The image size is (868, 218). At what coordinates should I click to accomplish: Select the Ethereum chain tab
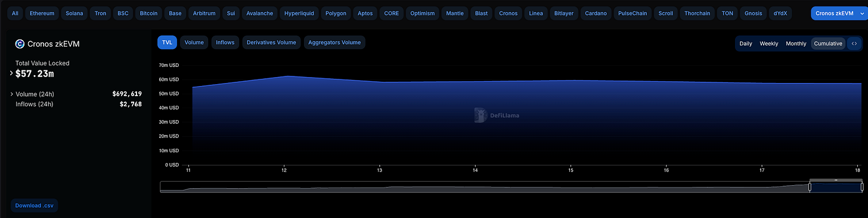pyautogui.click(x=42, y=13)
